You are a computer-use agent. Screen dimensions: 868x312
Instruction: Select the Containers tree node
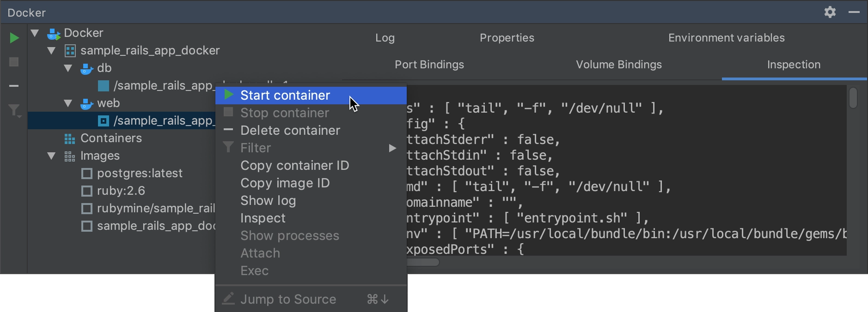pos(111,138)
